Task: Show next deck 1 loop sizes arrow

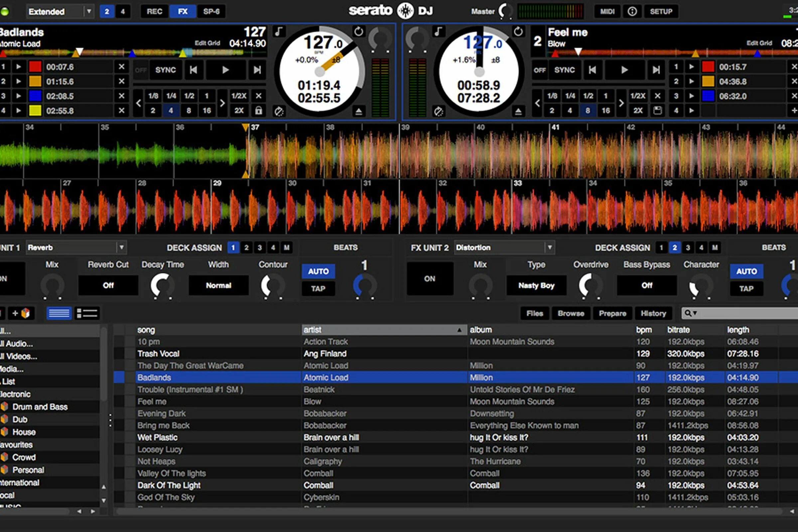Action: pos(222,103)
